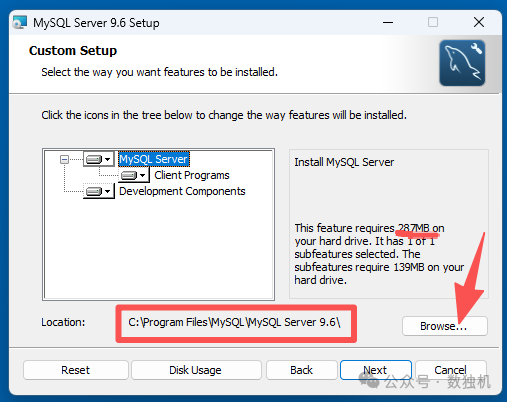Select the Development Components tree item
The width and height of the screenshot is (507, 402).
pos(182,191)
